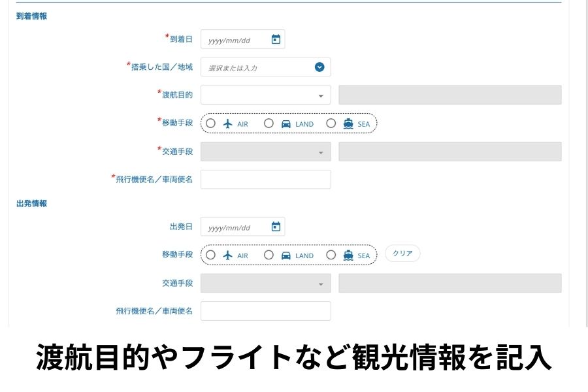This screenshot has height=392, width=588.
Task: Click the car icon beside arrival LAND
Action: [x=286, y=123]
